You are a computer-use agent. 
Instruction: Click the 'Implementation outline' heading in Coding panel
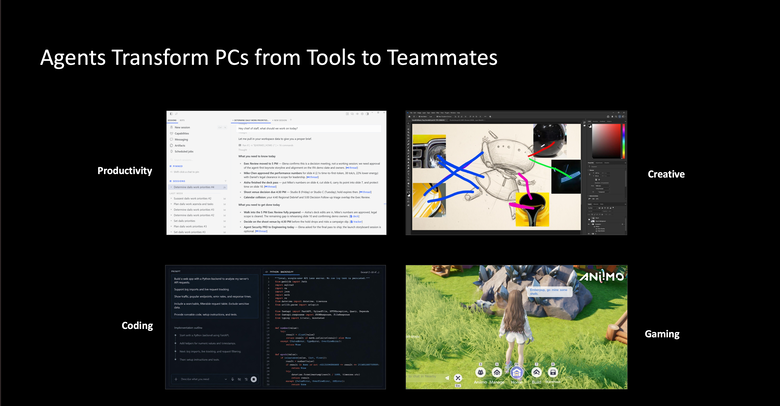pos(188,327)
